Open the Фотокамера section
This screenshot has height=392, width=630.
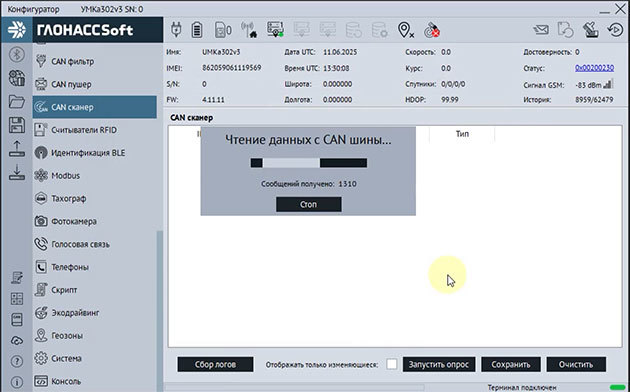click(x=94, y=221)
